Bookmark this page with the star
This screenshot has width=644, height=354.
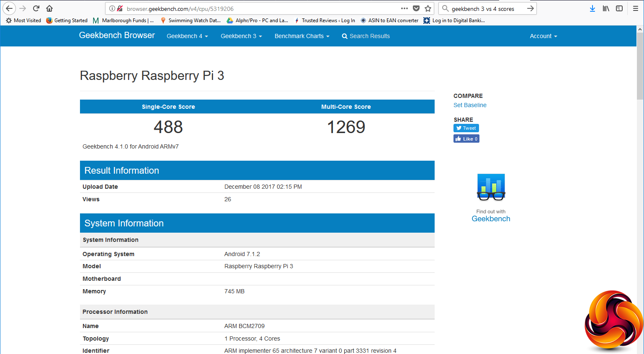428,8
